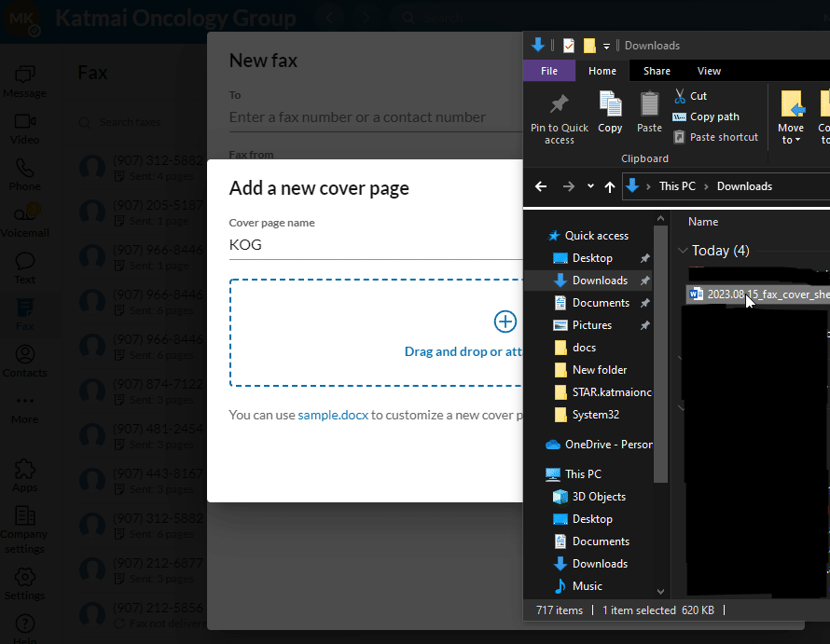This screenshot has height=644, width=830.
Task: Switch to the Home ribbon tab
Action: pos(602,71)
